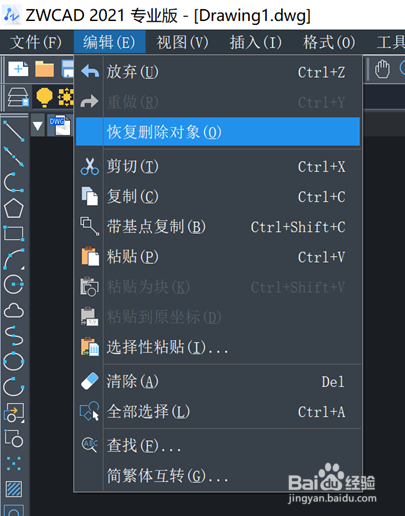This screenshot has height=516, width=405.
Task: Click the eraser icon beside 清除
Action: 90,381
